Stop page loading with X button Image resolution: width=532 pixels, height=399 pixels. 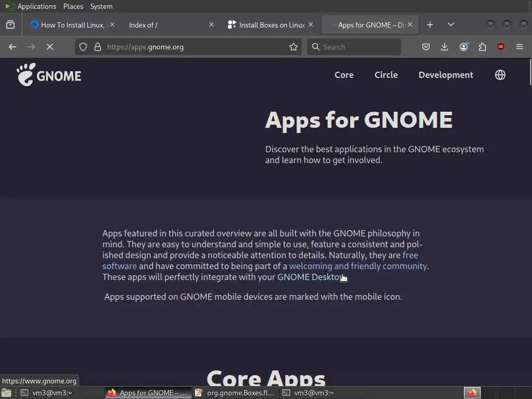50,47
